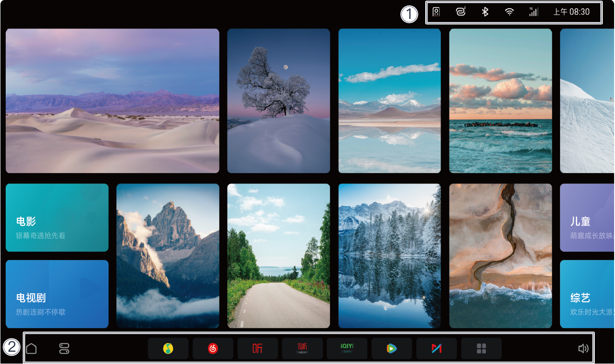Launch the 云听 radio app
615x364 pixels.
point(303,349)
